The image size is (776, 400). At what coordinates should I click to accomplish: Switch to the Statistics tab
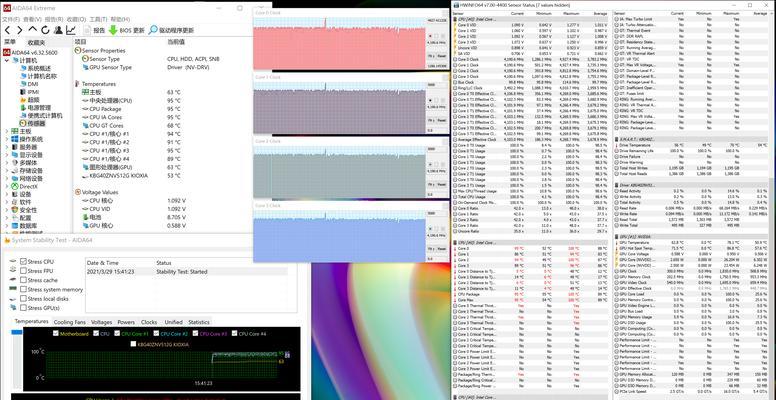point(199,322)
